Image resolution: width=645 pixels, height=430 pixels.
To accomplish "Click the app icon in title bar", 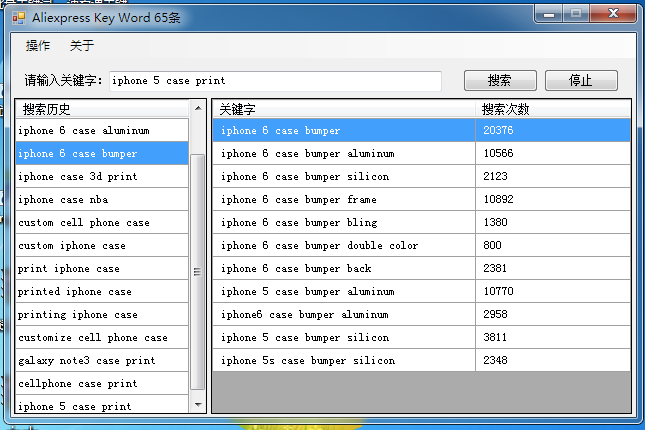I will (18, 18).
